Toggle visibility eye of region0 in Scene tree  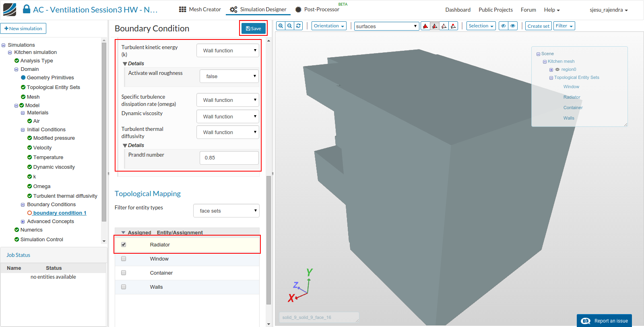pyautogui.click(x=557, y=70)
